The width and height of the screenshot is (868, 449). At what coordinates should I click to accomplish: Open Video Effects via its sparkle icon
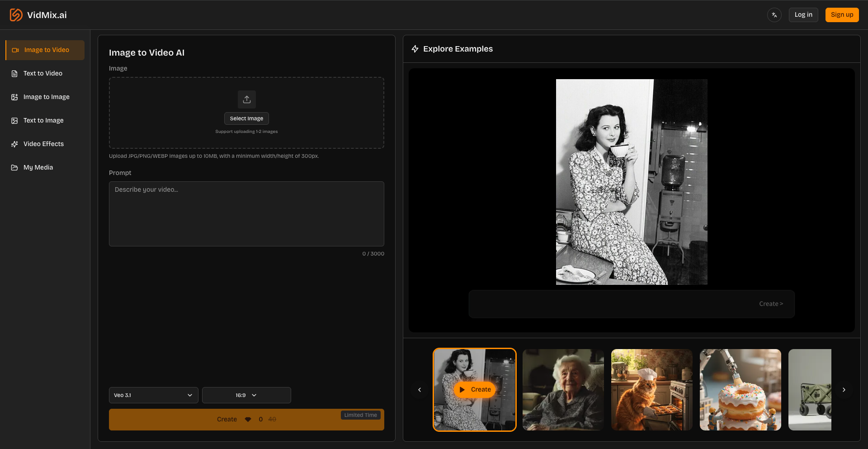click(x=14, y=144)
